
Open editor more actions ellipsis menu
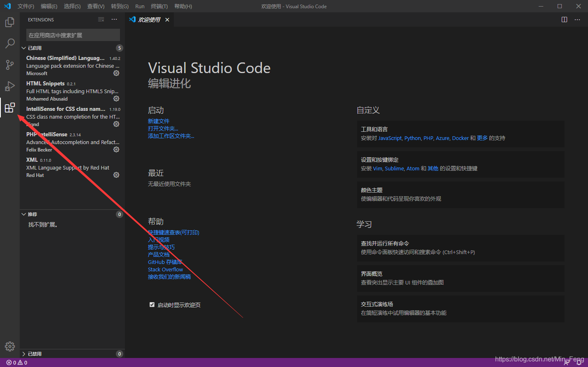click(x=577, y=20)
